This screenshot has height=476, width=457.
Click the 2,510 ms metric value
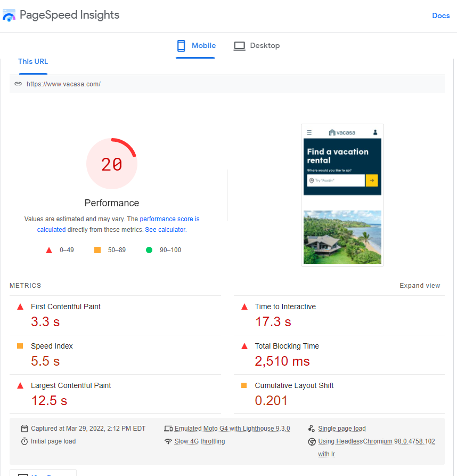tap(282, 361)
